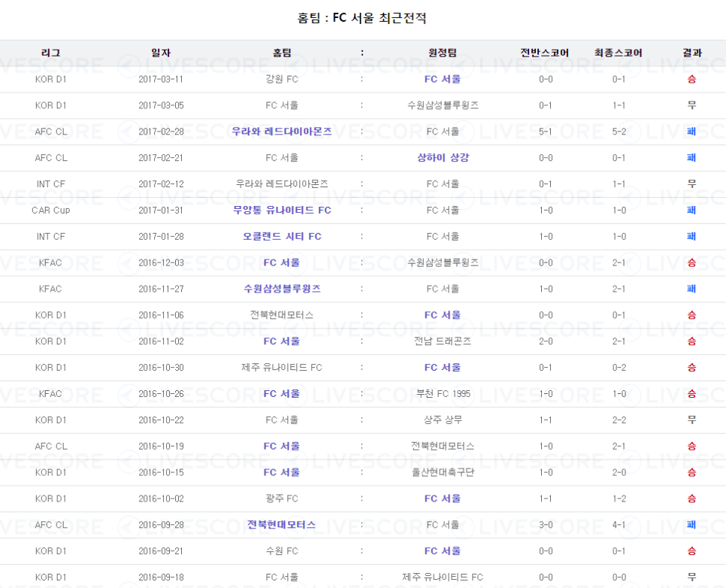Image resolution: width=726 pixels, height=588 pixels.
Task: Click result 승 in 2017-03-11 row
Action: pyautogui.click(x=691, y=79)
